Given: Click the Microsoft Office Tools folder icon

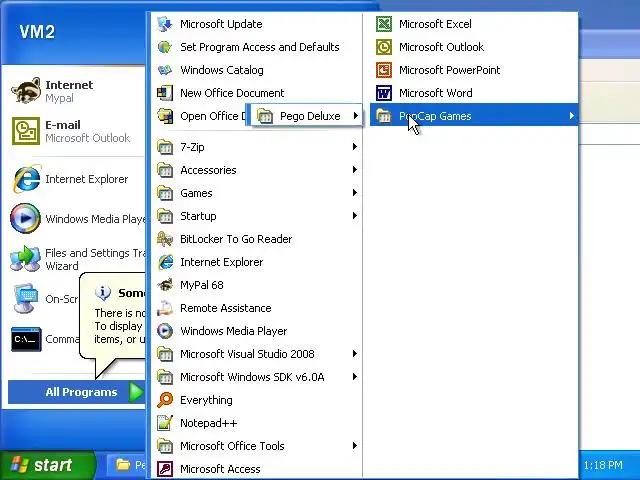Looking at the screenshot, I should pyautogui.click(x=165, y=446).
